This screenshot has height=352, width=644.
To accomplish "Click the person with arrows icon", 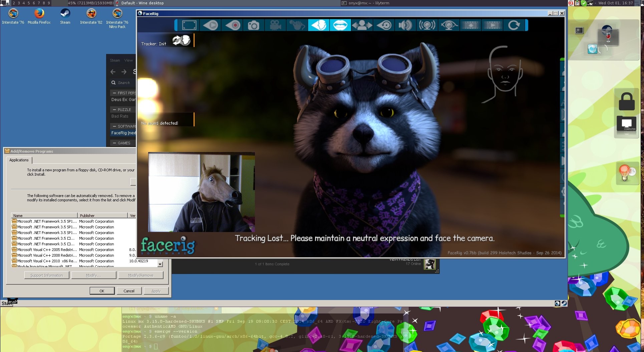I will tap(362, 25).
